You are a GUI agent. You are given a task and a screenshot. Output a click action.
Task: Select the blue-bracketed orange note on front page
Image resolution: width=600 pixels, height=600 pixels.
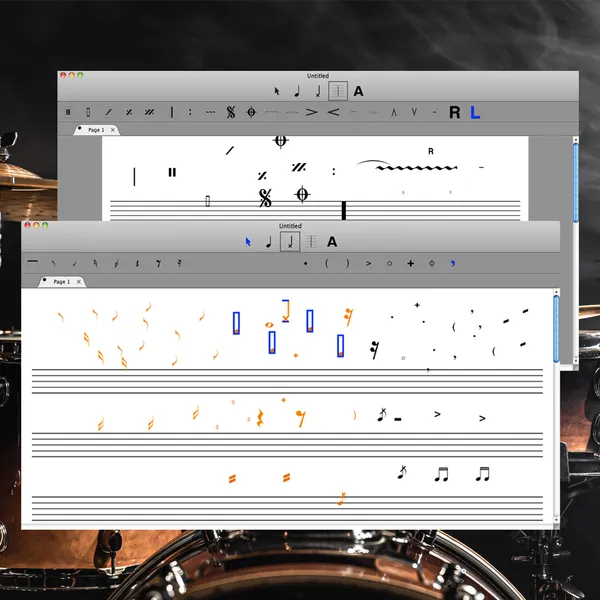coord(285,311)
